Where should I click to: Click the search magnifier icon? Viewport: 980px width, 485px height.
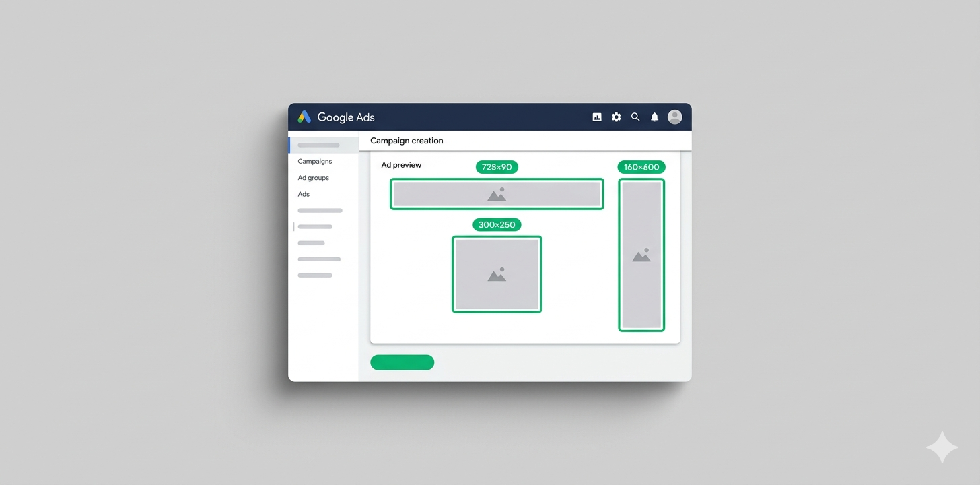pos(635,117)
